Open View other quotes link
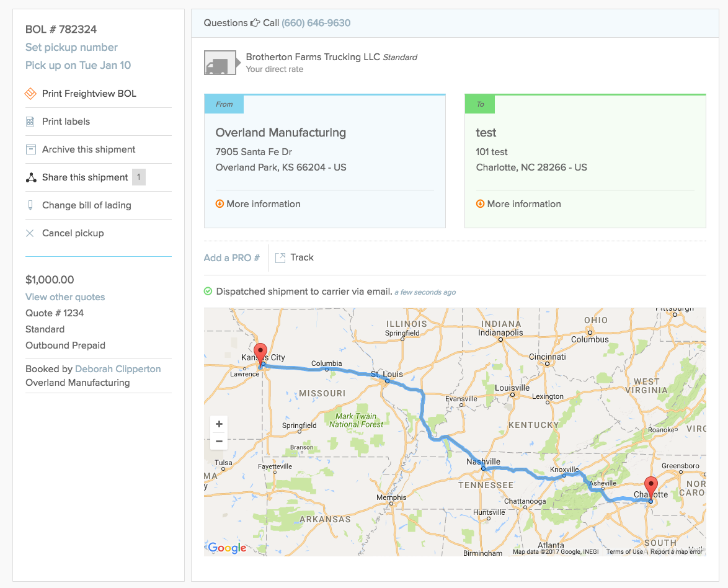This screenshot has width=728, height=588. (x=65, y=297)
